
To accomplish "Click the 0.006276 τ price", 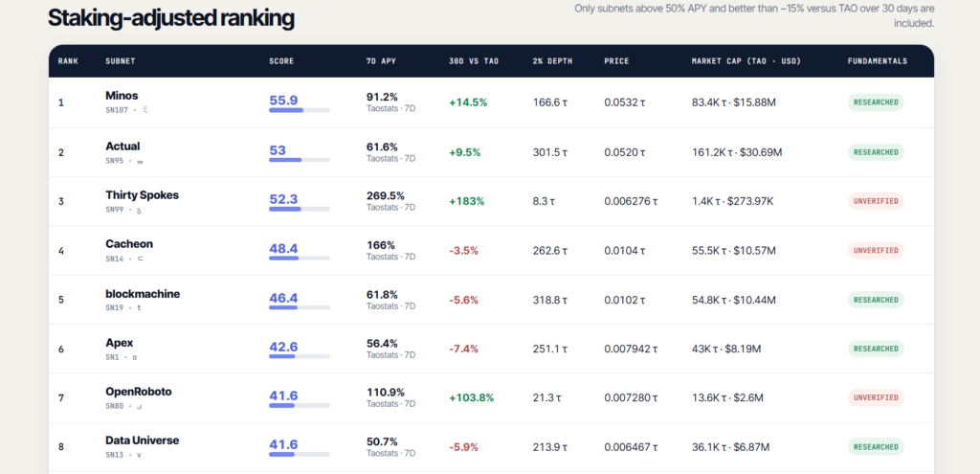I will (632, 201).
